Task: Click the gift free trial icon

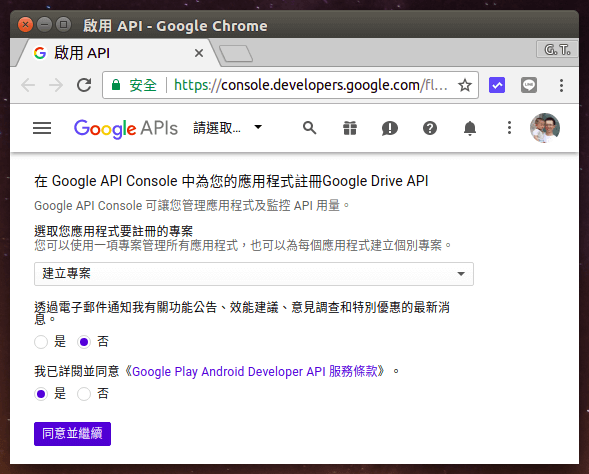Action: (350, 128)
